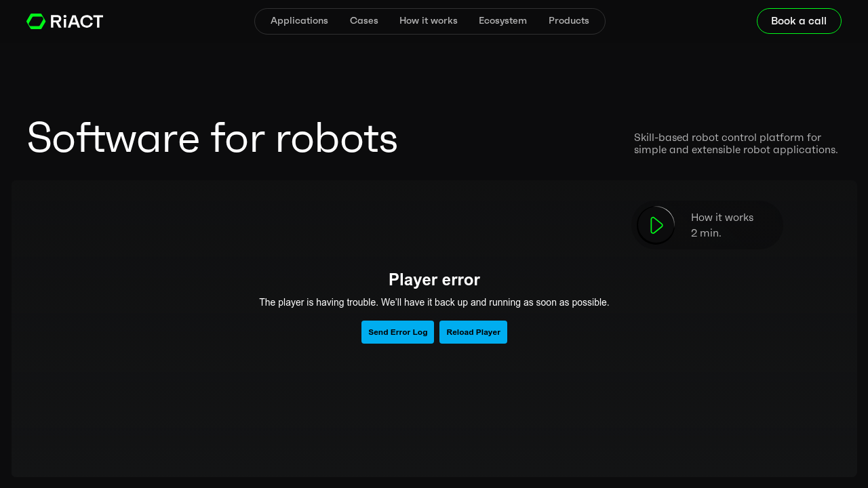Click the Book a call button
Image resolution: width=868 pixels, height=488 pixels.
799,21
